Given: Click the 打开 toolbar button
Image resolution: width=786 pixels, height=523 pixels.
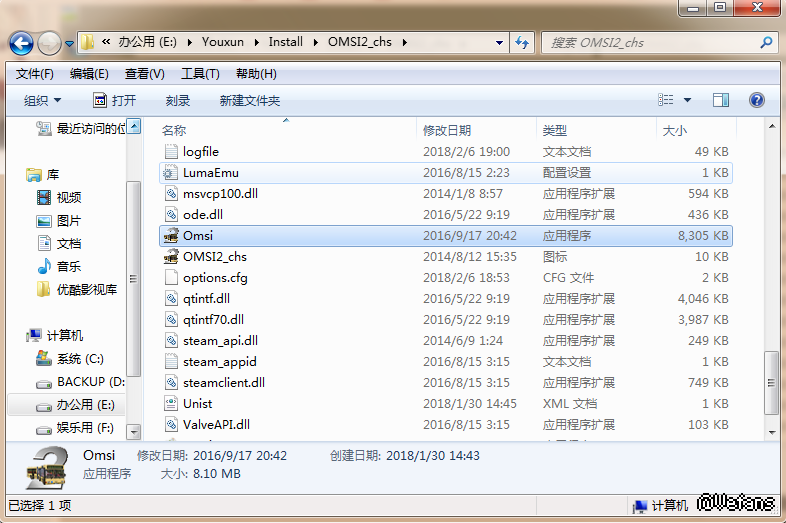Looking at the screenshot, I should [x=115, y=100].
